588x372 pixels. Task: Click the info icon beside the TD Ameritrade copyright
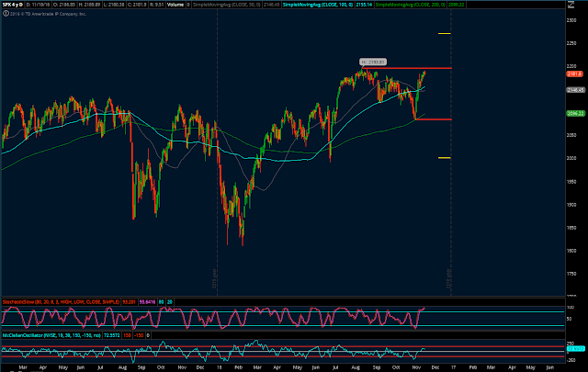coord(6,14)
